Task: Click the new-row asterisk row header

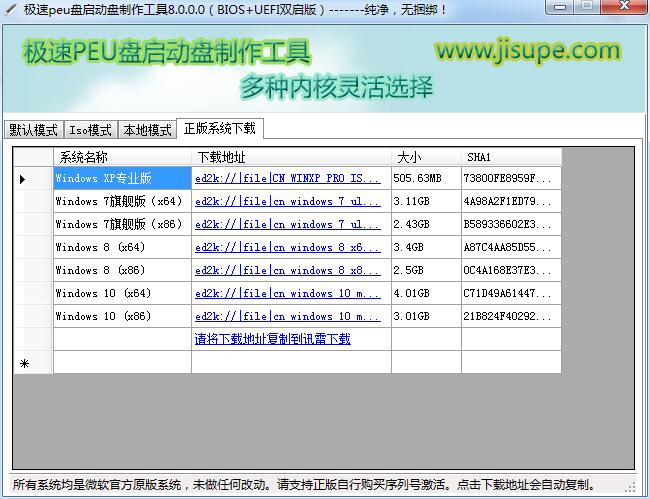Action: coord(33,363)
